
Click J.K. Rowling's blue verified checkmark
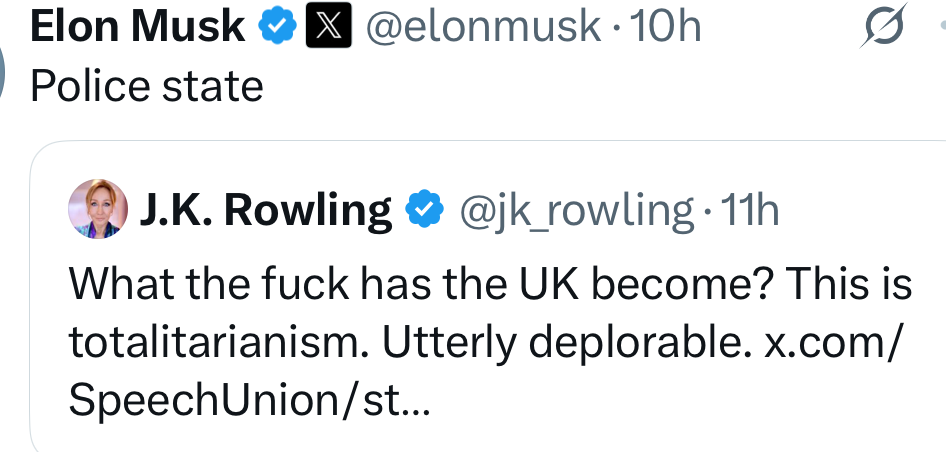click(424, 209)
